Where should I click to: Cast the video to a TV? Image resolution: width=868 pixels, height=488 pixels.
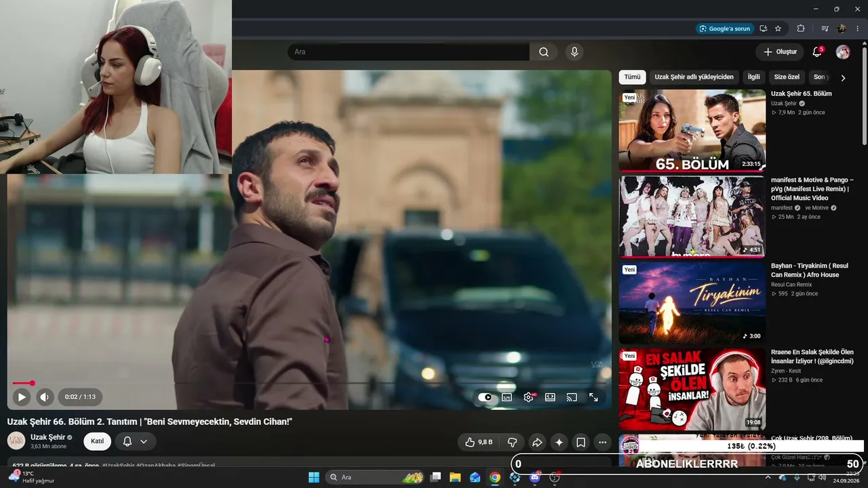click(572, 397)
